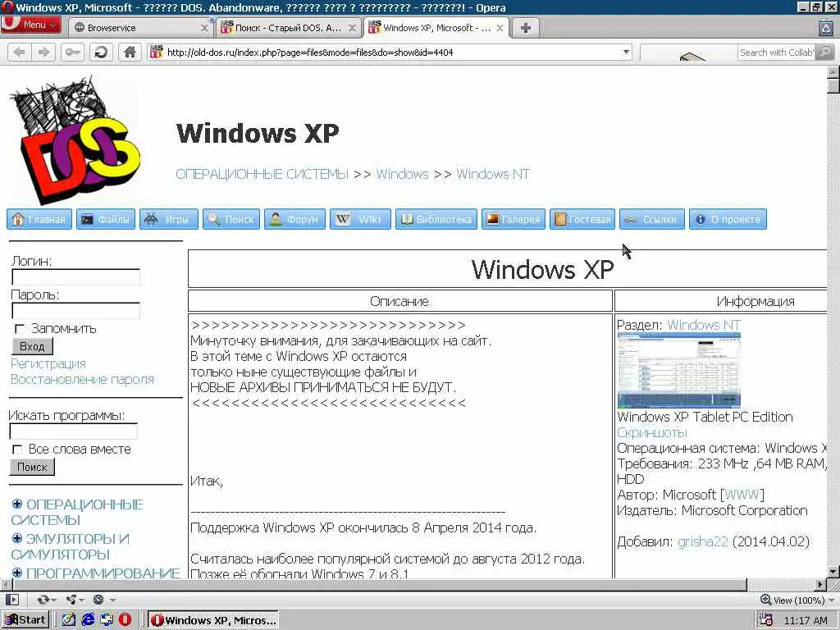This screenshot has width=840, height=630.
Task: Open the Файлы navigation button
Action: (x=106, y=219)
